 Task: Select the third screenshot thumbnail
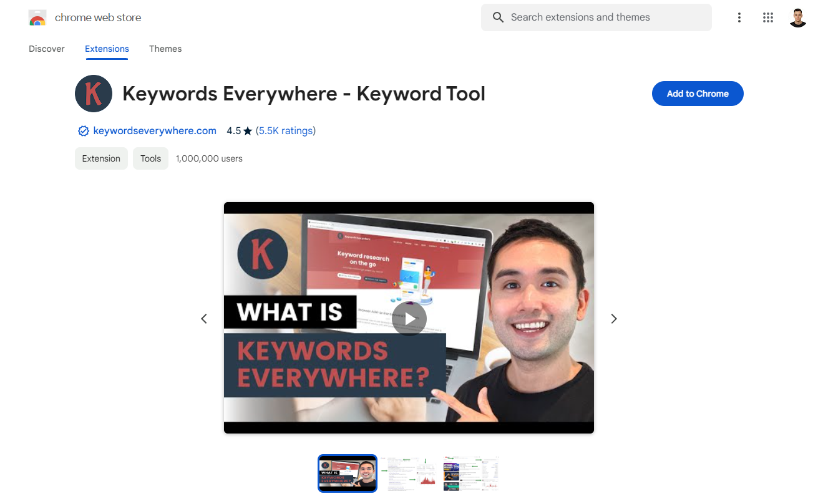[471, 473]
